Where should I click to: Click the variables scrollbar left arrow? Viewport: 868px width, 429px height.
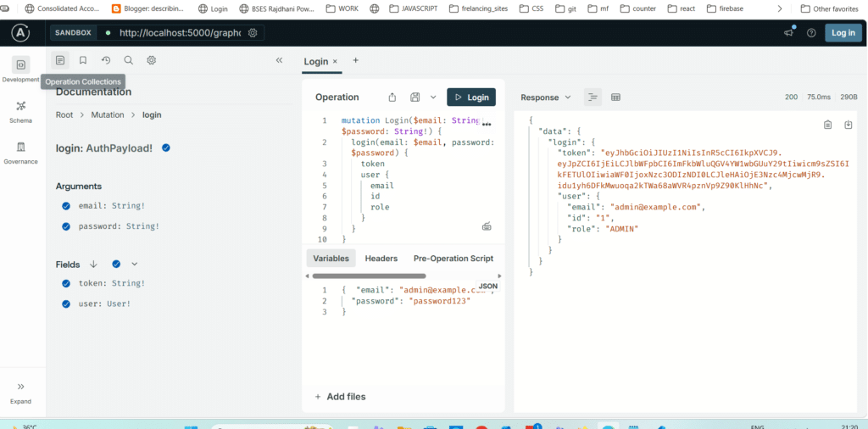click(307, 276)
